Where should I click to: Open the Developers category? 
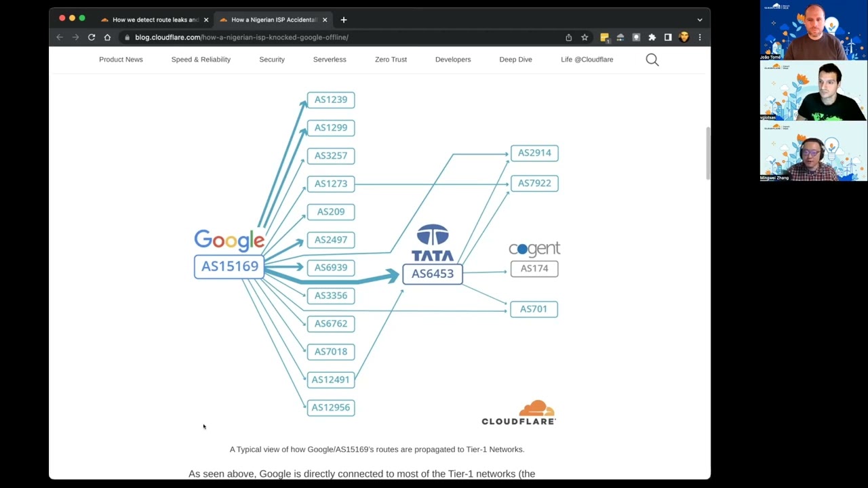(453, 60)
